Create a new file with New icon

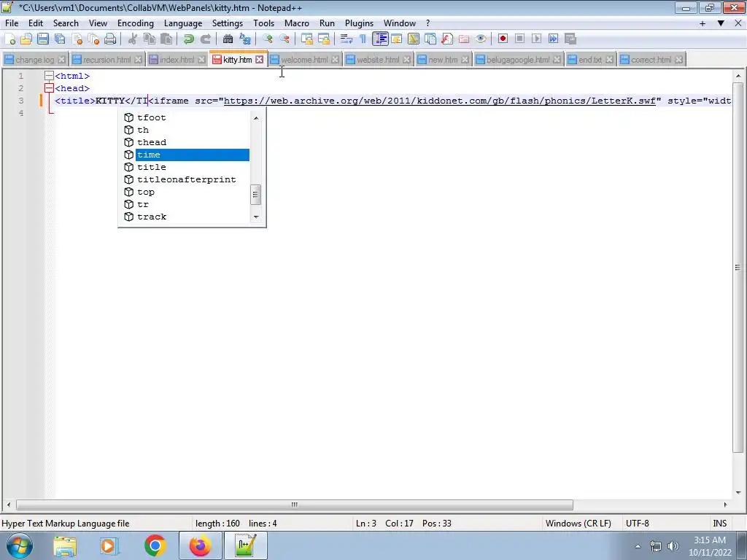tap(10, 39)
